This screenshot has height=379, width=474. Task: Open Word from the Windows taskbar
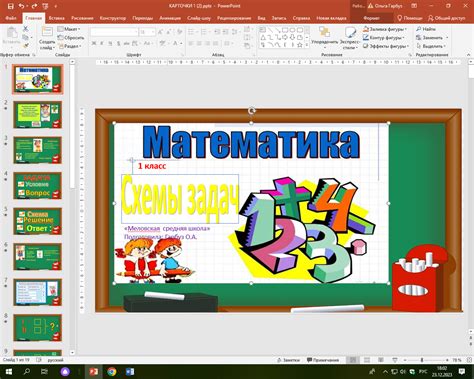pyautogui.click(x=130, y=371)
